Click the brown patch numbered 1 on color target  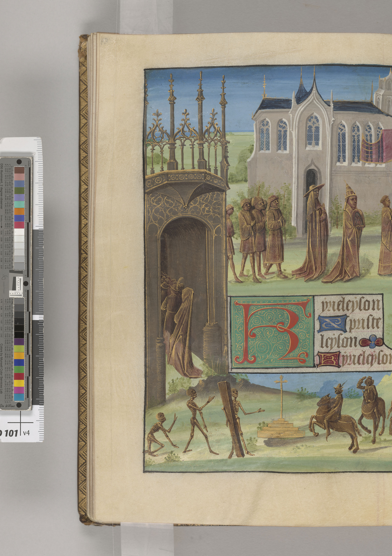(19, 170)
